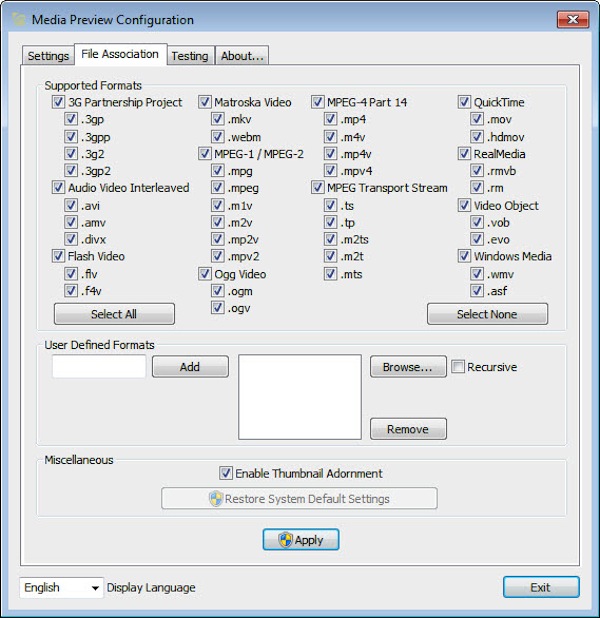Toggle the .mp4v checkbox

point(330,154)
